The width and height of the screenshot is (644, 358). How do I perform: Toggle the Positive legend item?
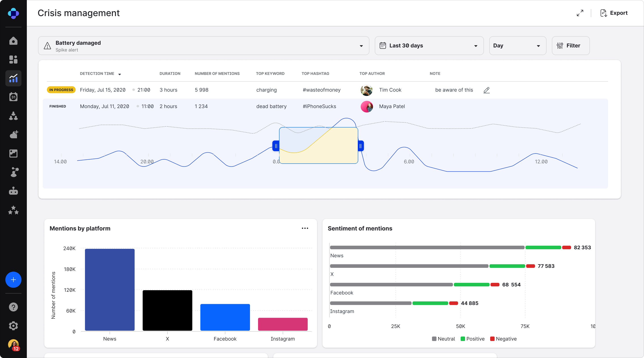(472, 339)
